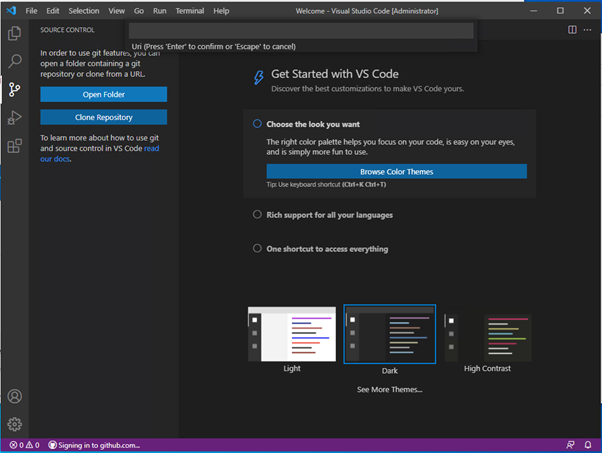Click the Uri input field
The width and height of the screenshot is (602, 453).
302,30
